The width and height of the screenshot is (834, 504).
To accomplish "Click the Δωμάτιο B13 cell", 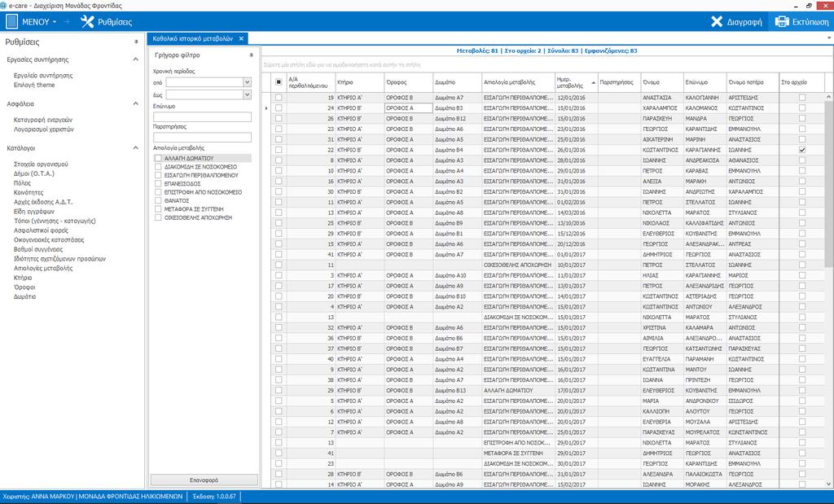I will coord(457,390).
